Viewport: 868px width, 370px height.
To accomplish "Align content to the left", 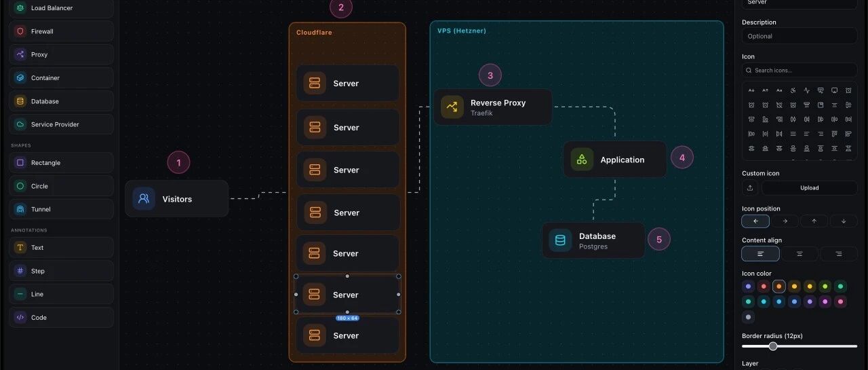I will coord(760,254).
